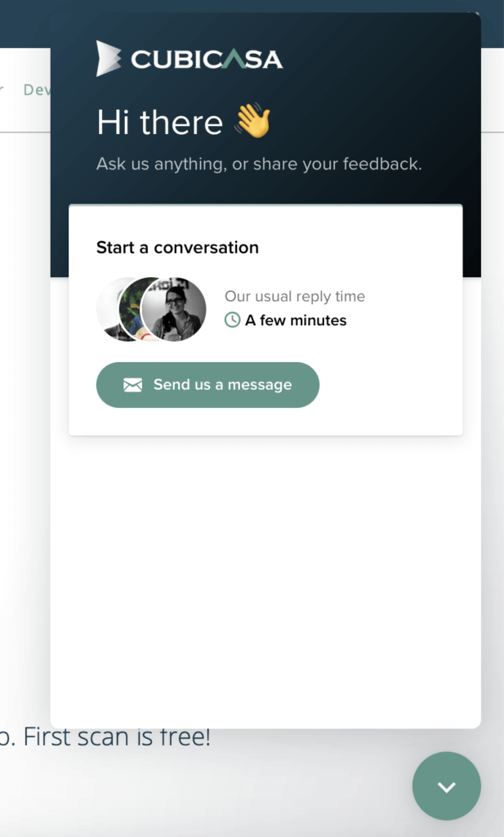Open the Dev navigation link behind the widget

coord(37,89)
